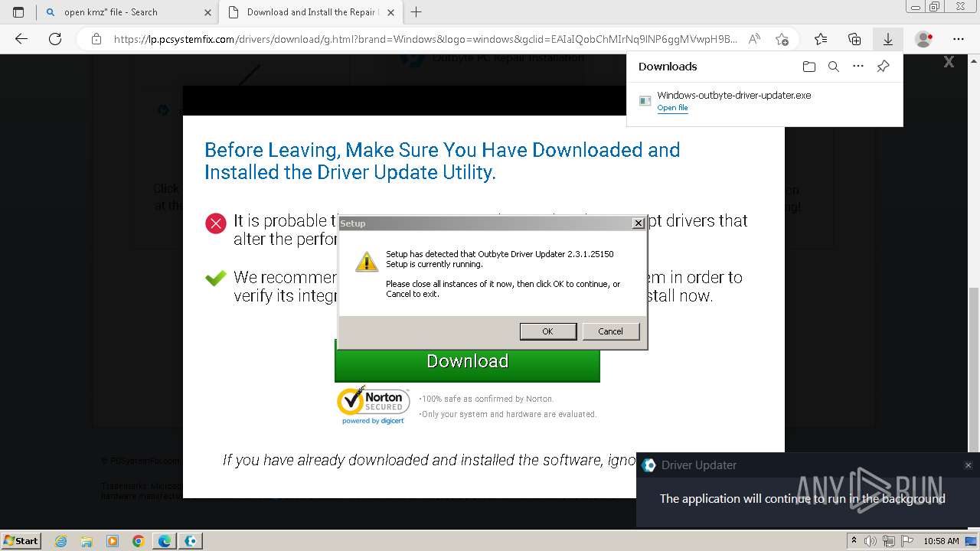Go back to the previous page

tap(21, 39)
